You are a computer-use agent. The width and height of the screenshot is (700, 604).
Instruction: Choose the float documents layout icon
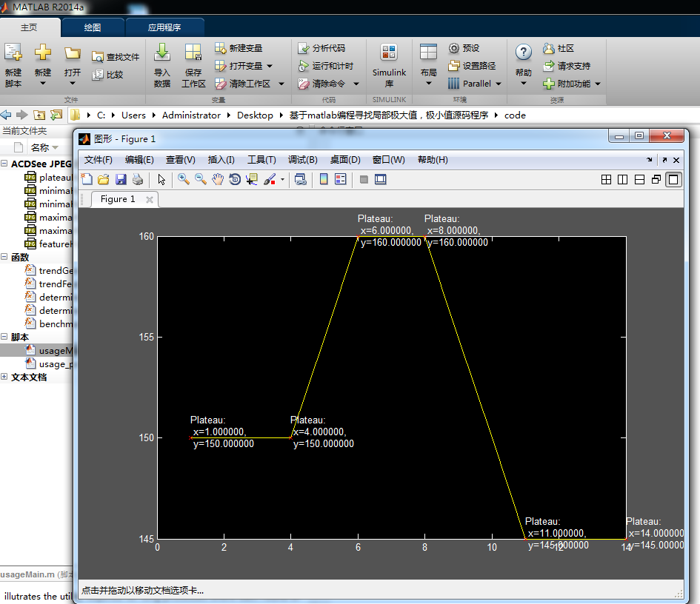(x=656, y=179)
